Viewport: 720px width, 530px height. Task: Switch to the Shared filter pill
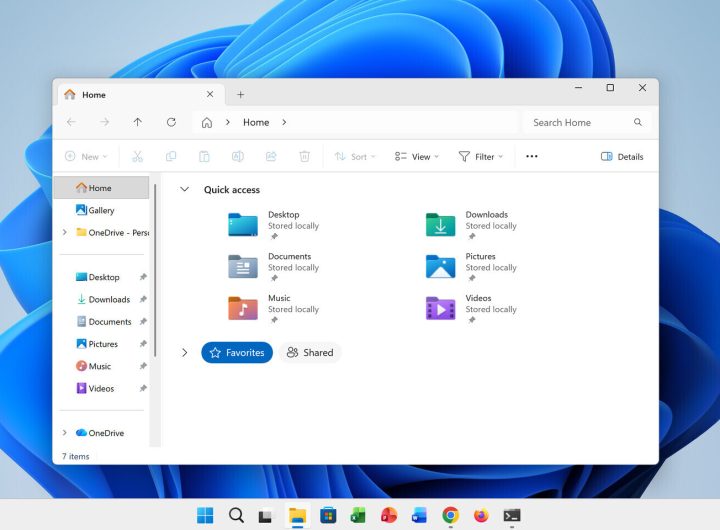coord(310,352)
